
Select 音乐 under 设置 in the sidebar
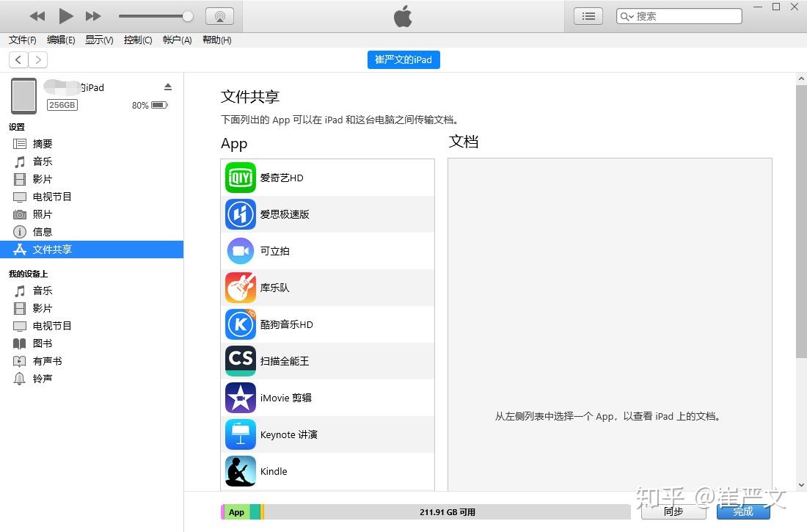tap(92, 161)
